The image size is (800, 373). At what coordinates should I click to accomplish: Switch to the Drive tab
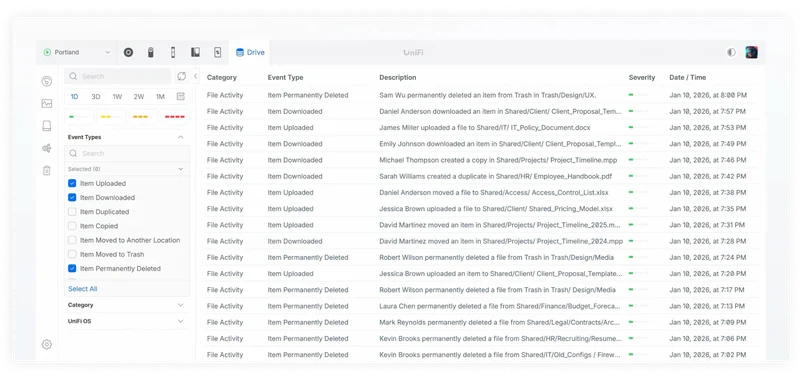(250, 52)
